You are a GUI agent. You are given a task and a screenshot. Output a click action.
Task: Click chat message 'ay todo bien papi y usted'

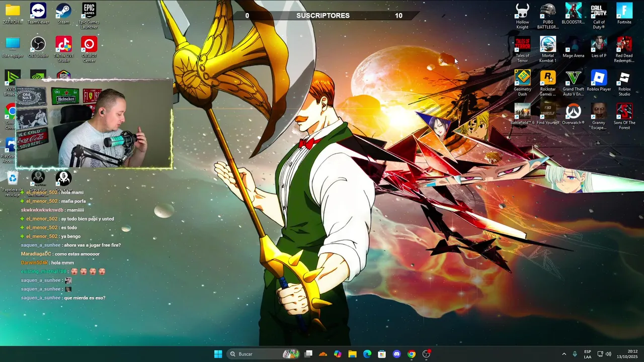click(x=88, y=219)
